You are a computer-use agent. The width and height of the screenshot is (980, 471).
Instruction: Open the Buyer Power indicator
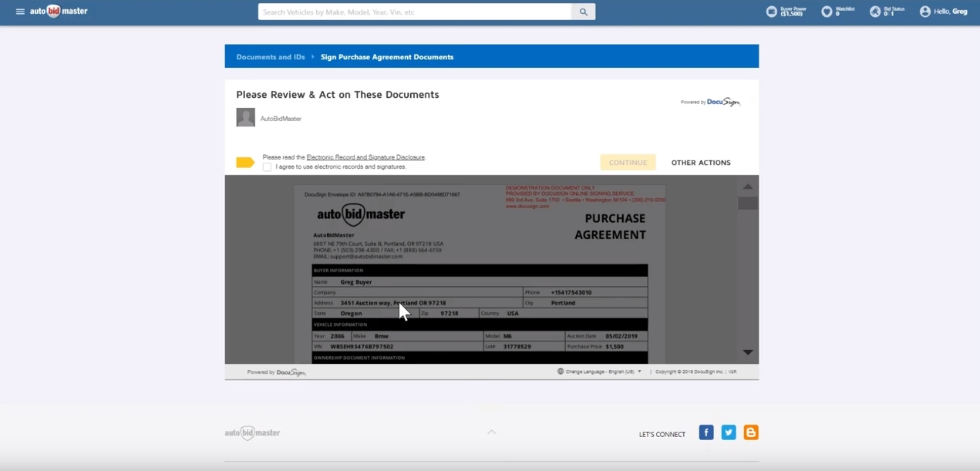point(772,12)
